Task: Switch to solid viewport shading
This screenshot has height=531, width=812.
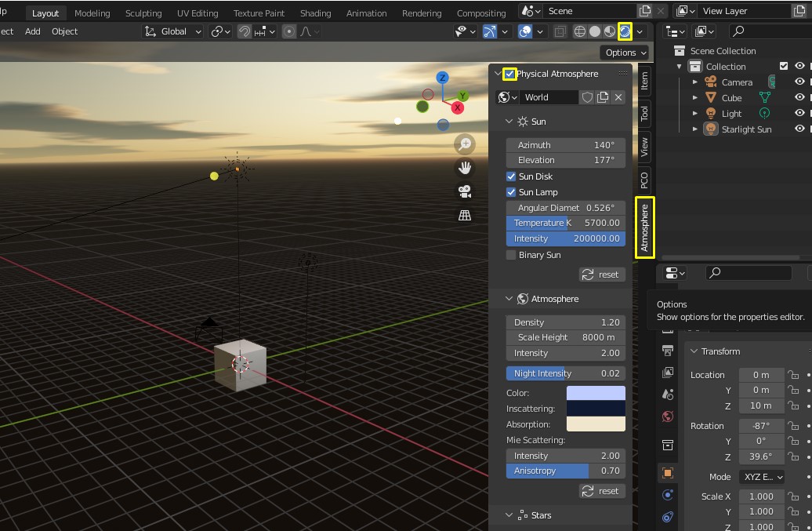Action: 594,31
